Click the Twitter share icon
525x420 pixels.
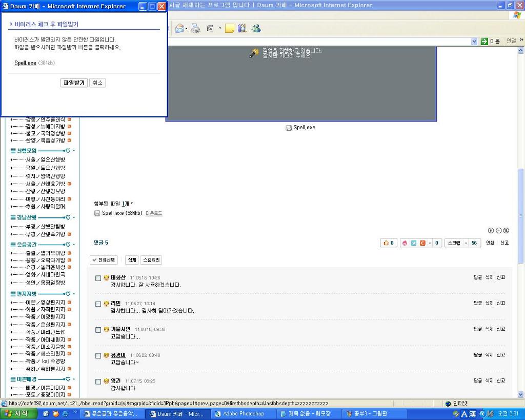tap(413, 243)
